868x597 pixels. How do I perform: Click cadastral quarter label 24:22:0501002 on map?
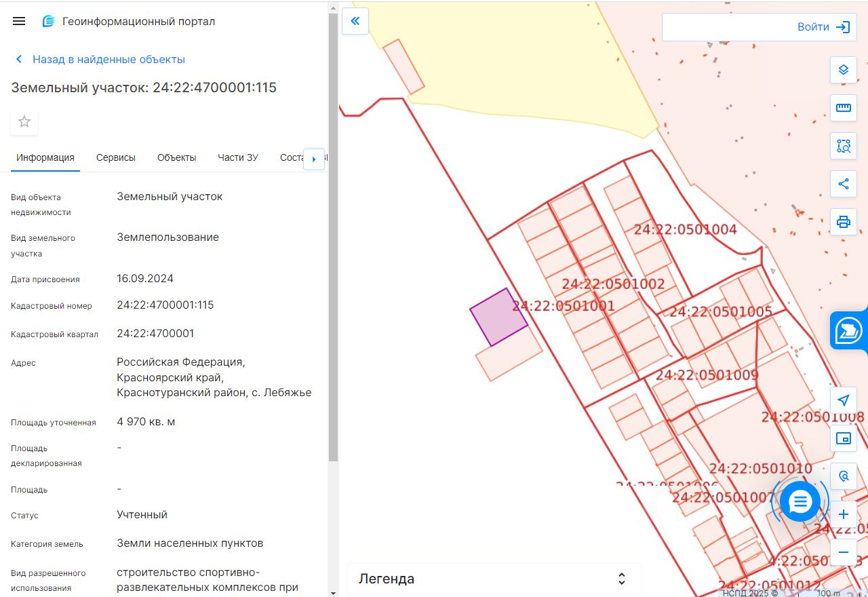(613, 284)
